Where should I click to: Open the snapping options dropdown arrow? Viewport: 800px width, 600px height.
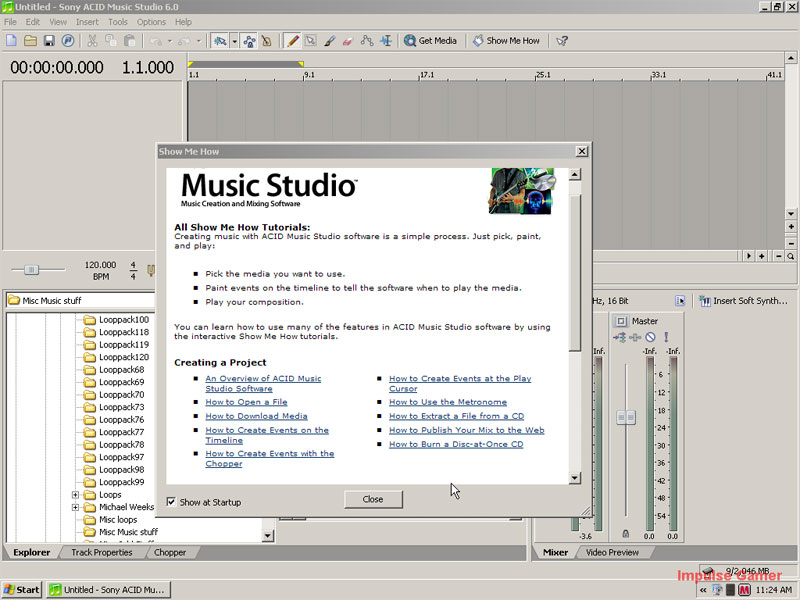234,41
